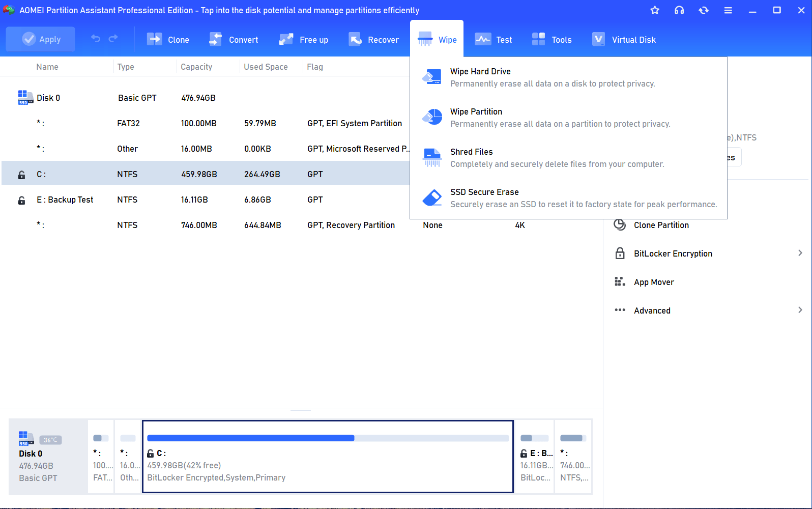Open the Recover tool
Viewport: 812px width, 509px height.
(355, 40)
